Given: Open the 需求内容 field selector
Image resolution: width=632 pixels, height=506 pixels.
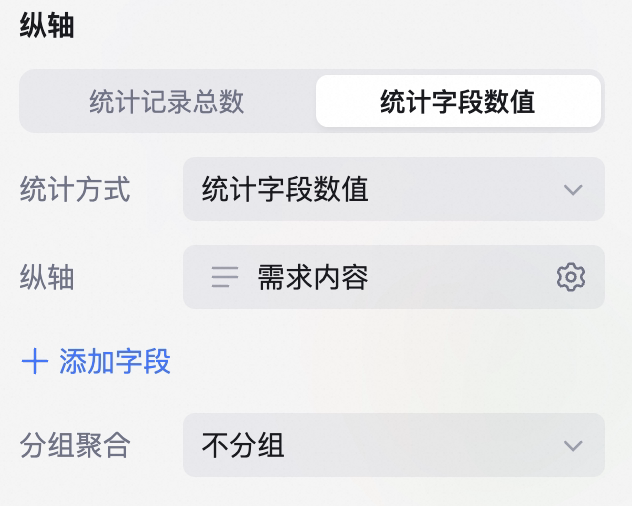Looking at the screenshot, I should click(x=394, y=277).
